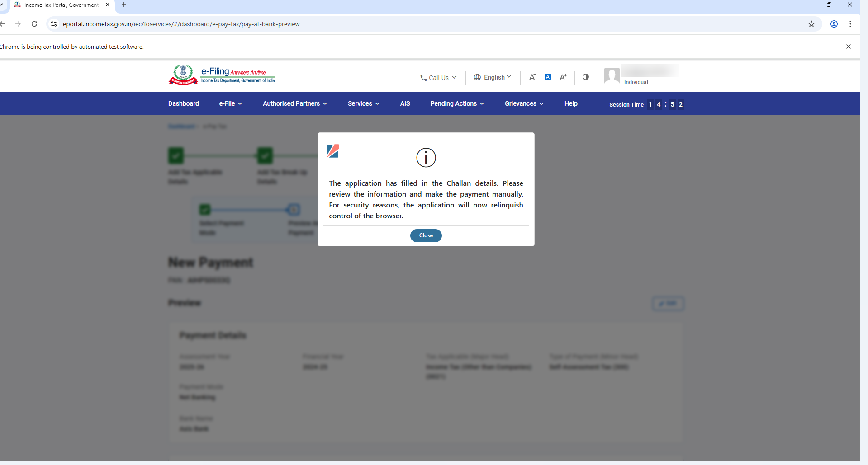Click the user profile avatar
The width and height of the screenshot is (868, 465).
click(612, 75)
